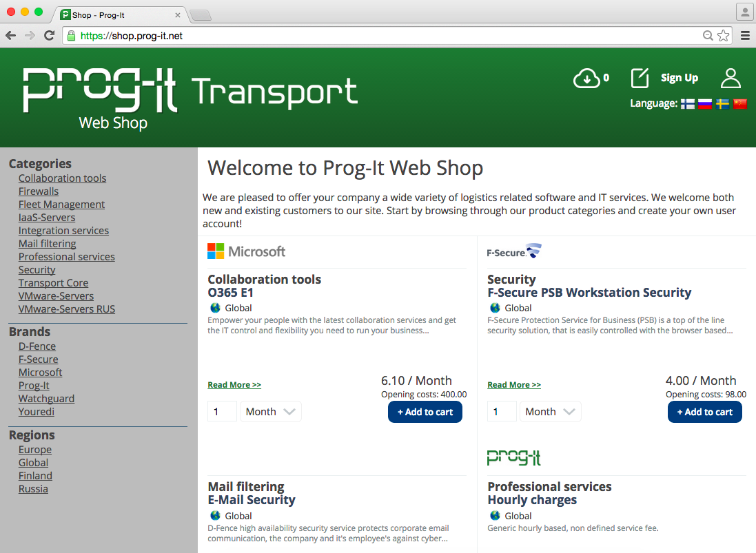
Task: Open Transport Core category
Action: click(53, 282)
